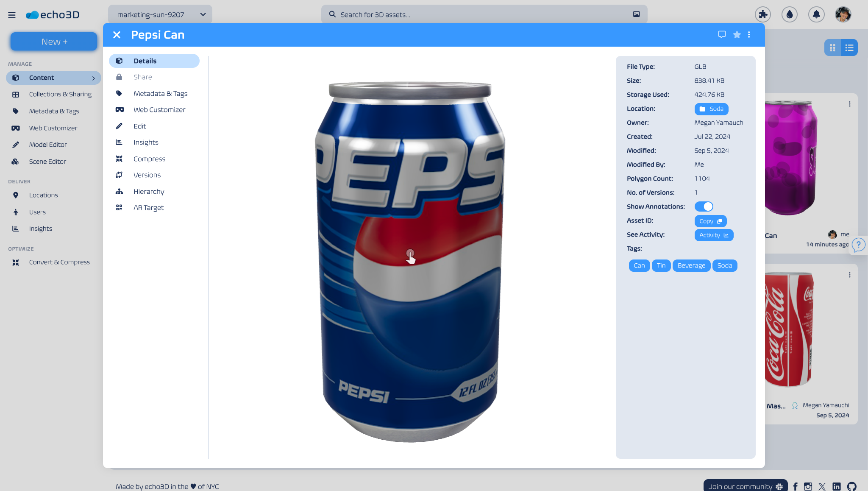Image resolution: width=868 pixels, height=491 pixels.
Task: Open options menu on Coca-Cola can card
Action: 849,275
